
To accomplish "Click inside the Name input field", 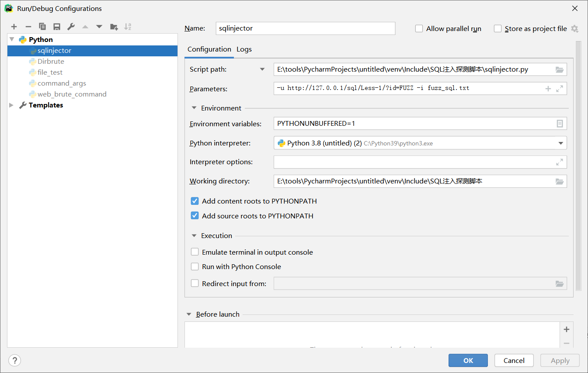I will [306, 28].
